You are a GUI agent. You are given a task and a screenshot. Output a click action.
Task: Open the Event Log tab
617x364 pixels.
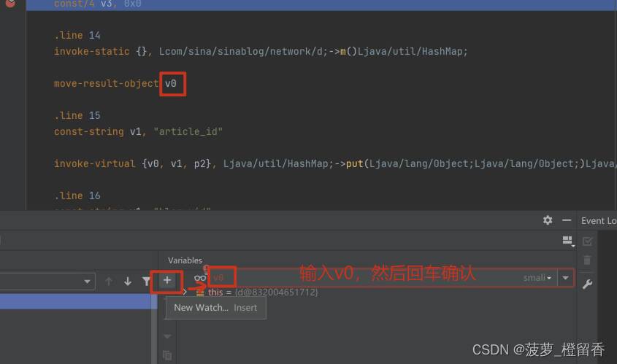tap(598, 221)
